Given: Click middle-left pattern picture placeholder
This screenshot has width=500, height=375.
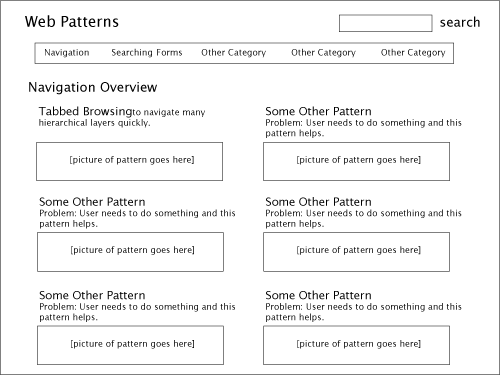Looking at the screenshot, I should point(130,252).
